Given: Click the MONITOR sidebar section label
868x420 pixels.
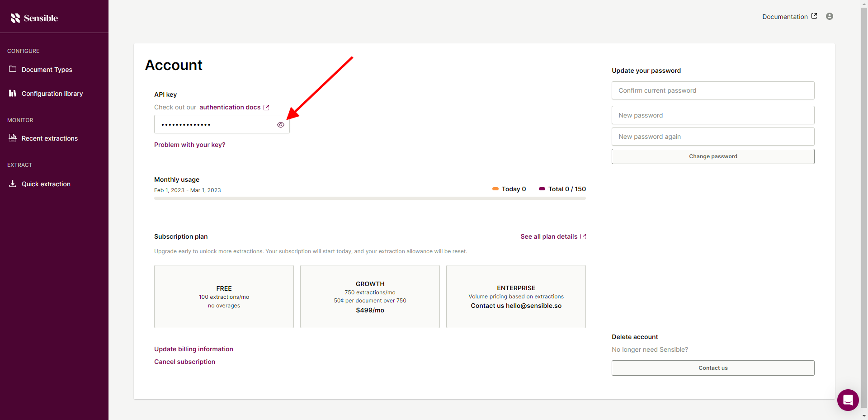Looking at the screenshot, I should (20, 120).
